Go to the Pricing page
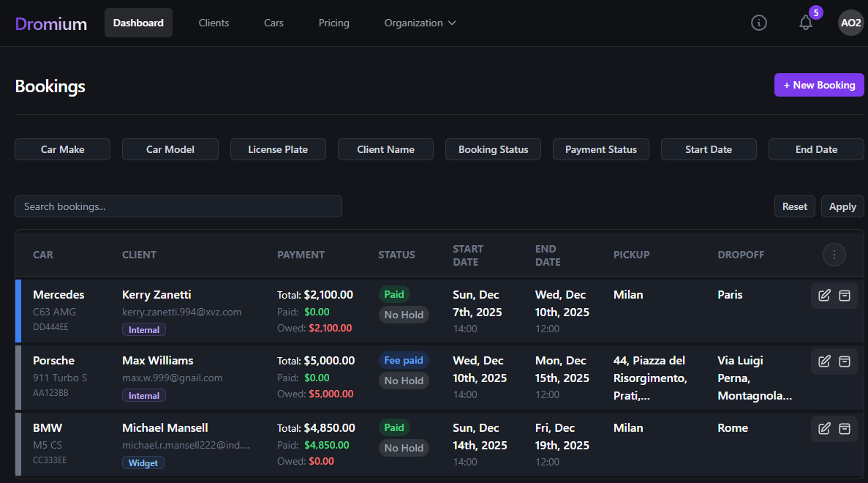868x483 pixels. pyautogui.click(x=333, y=23)
